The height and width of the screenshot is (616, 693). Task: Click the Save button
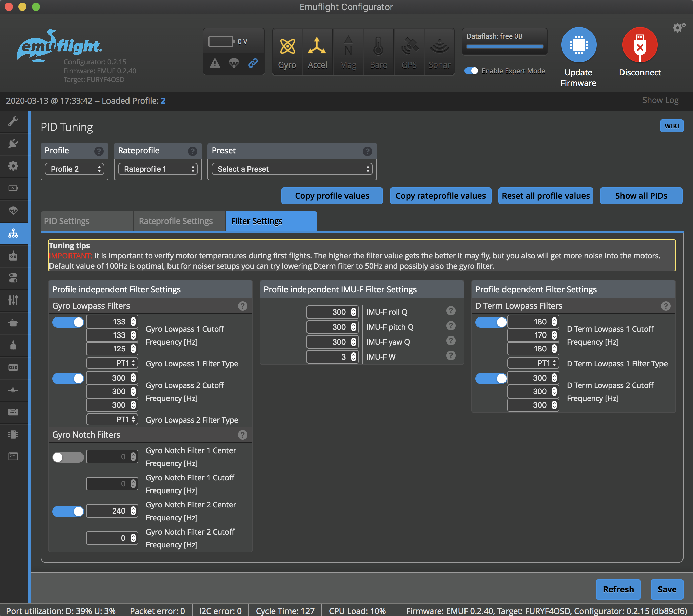(667, 589)
